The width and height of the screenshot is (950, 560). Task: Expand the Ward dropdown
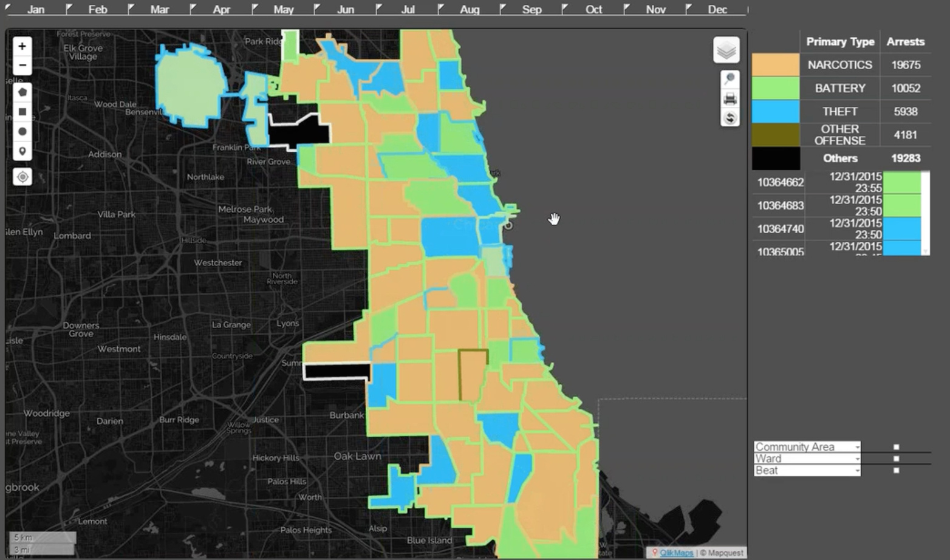(856, 459)
